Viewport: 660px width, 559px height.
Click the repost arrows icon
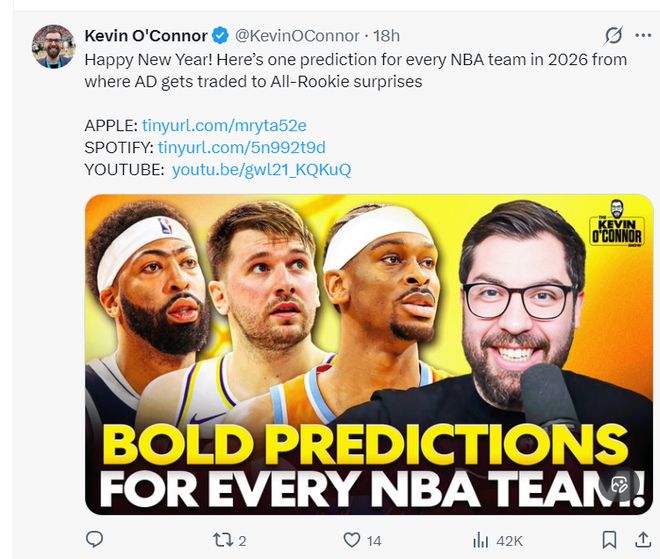[223, 540]
